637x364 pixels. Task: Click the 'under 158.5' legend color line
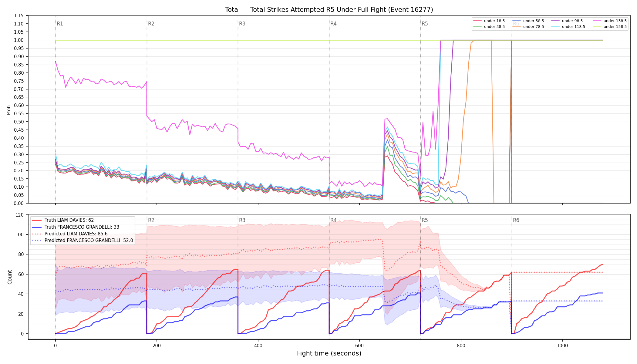click(597, 27)
